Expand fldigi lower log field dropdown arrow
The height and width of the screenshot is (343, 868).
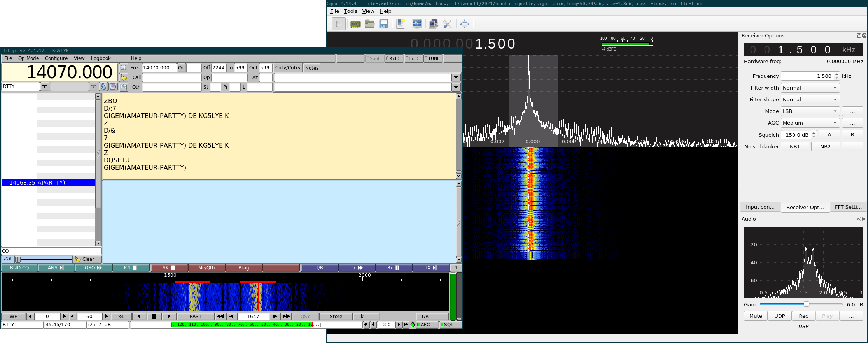pyautogui.click(x=456, y=87)
